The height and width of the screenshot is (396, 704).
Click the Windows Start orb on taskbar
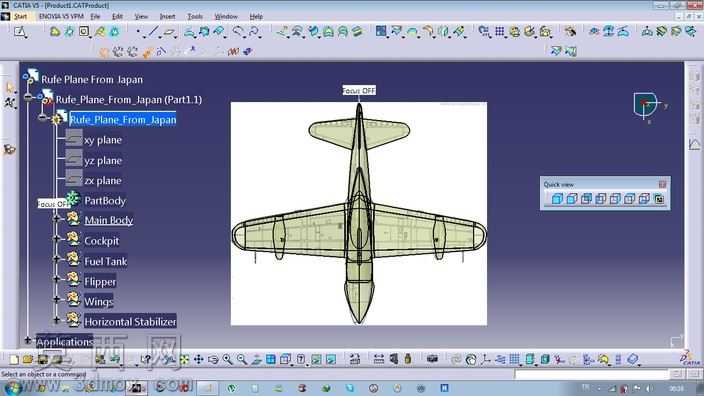13,388
